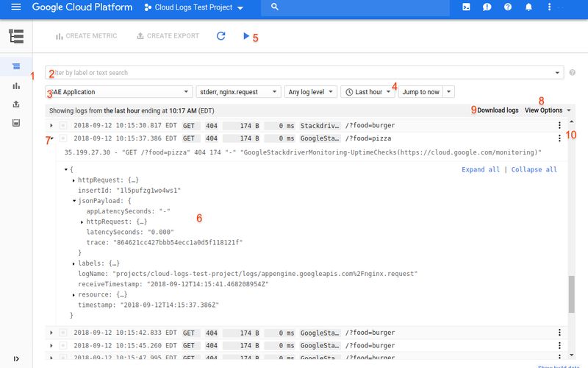Open the Cloud Shell terminal icon

point(466,7)
